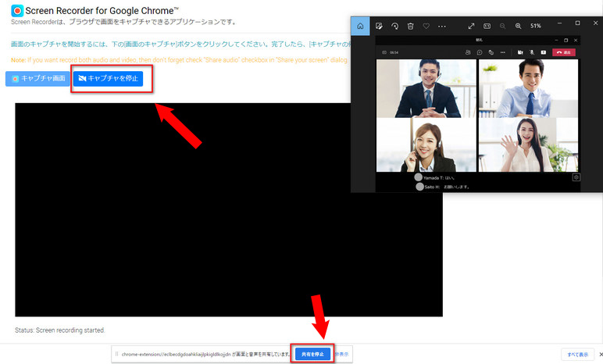The image size is (603, 364).
Task: Click the キャプチャ画面 capture screen button
Action: click(37, 79)
